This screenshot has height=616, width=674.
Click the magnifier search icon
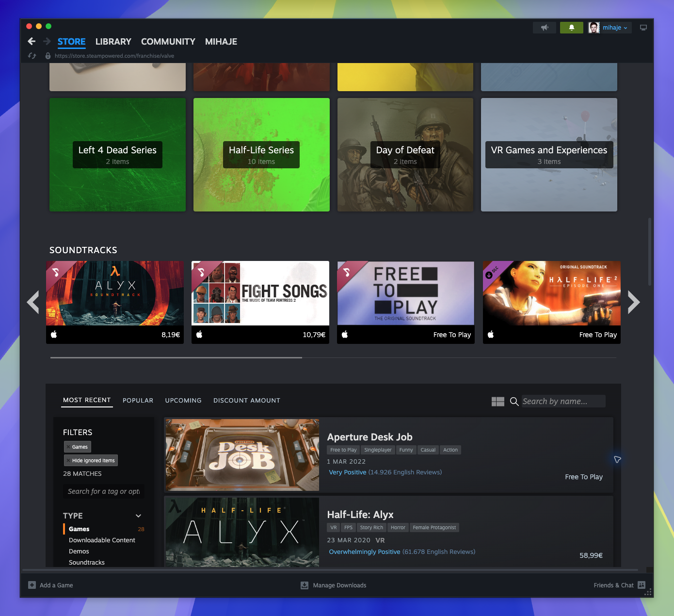coord(514,402)
